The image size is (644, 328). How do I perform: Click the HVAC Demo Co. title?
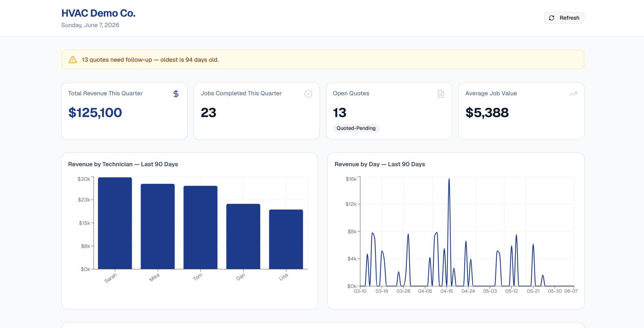point(98,13)
